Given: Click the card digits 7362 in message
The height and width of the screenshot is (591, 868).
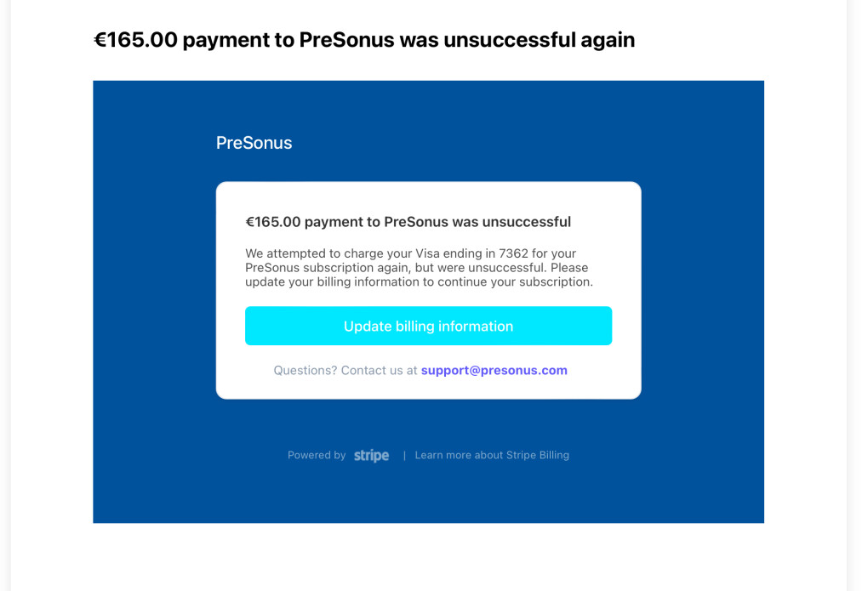Looking at the screenshot, I should click(x=513, y=253).
